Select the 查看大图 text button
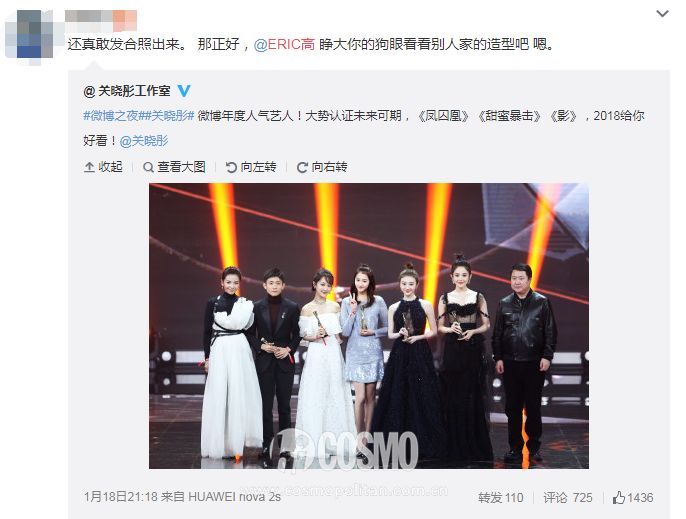Viewport: 686px width, 519px height. point(181,167)
